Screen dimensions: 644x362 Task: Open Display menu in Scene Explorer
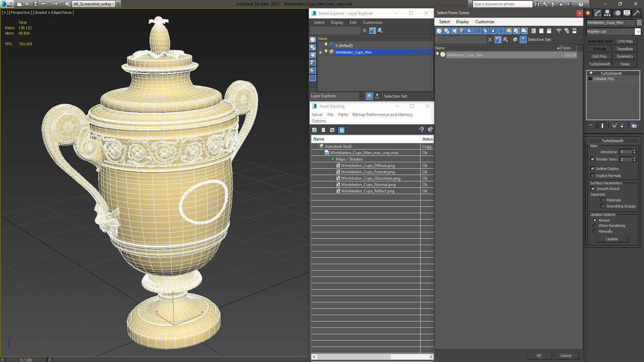coord(337,22)
